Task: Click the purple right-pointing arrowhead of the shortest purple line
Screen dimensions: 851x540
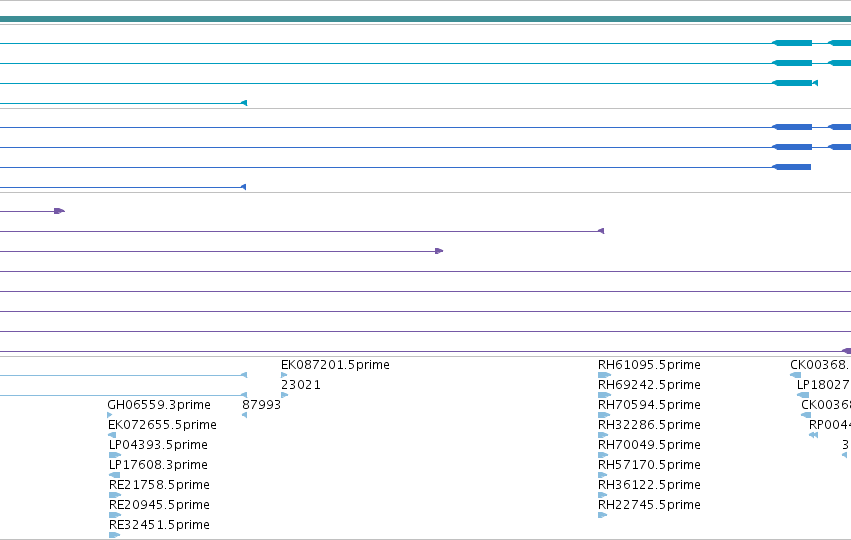Action: [60, 211]
